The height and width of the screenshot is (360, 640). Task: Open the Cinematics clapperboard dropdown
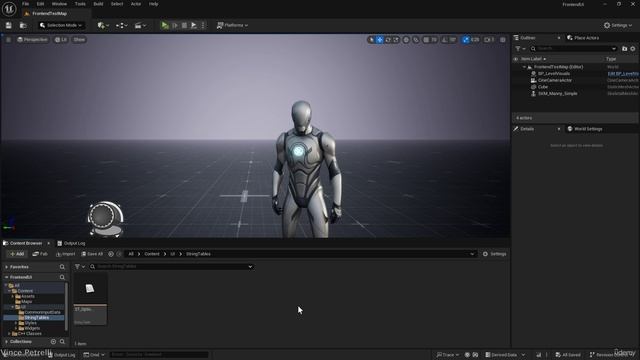tap(140, 25)
